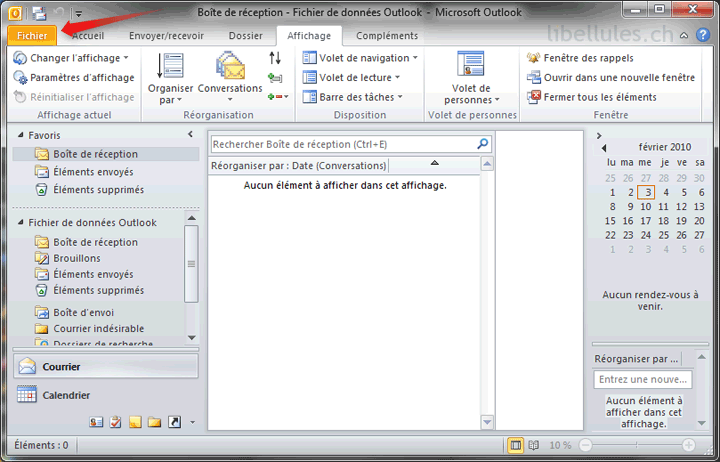
Task: Open Fenêtre des rappels
Action: click(580, 58)
